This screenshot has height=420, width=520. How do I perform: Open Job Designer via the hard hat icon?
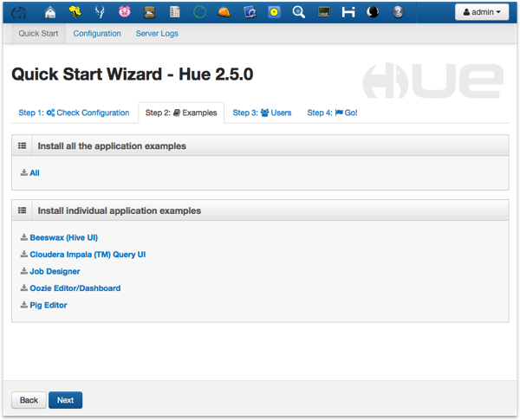(x=224, y=12)
